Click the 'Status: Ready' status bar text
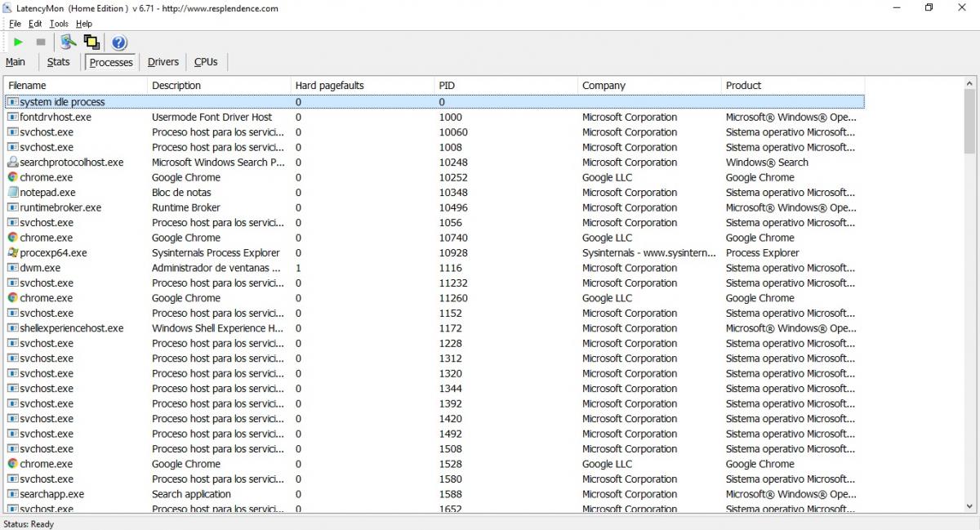Viewport: 980px width, 530px height. 29,523
